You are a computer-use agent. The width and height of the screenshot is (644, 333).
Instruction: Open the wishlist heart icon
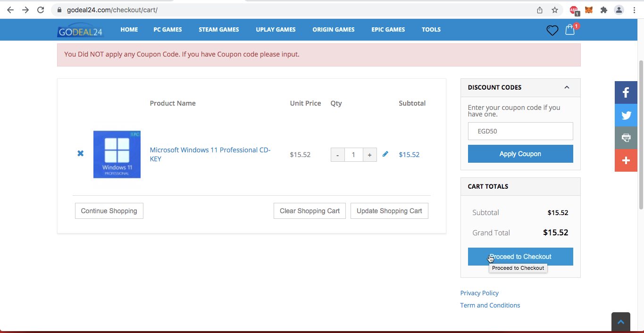(x=552, y=31)
